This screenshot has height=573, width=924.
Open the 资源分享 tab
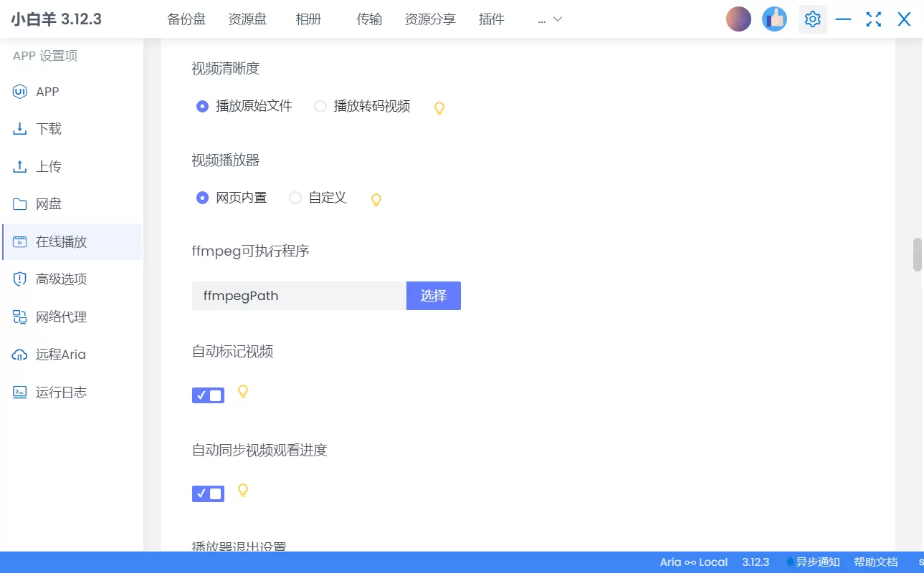(x=430, y=19)
